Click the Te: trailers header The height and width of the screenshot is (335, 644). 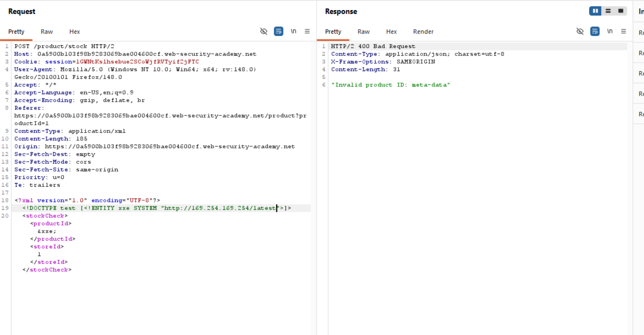(x=37, y=185)
